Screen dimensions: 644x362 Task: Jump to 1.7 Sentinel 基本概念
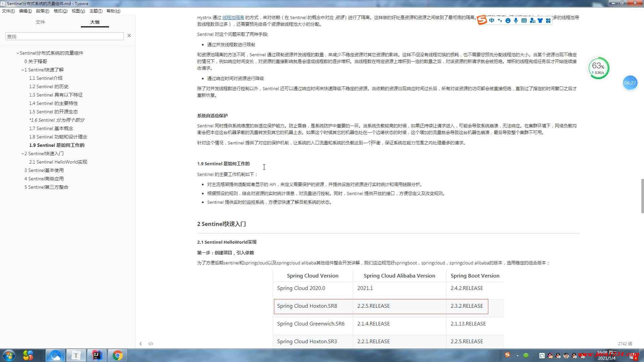point(51,128)
